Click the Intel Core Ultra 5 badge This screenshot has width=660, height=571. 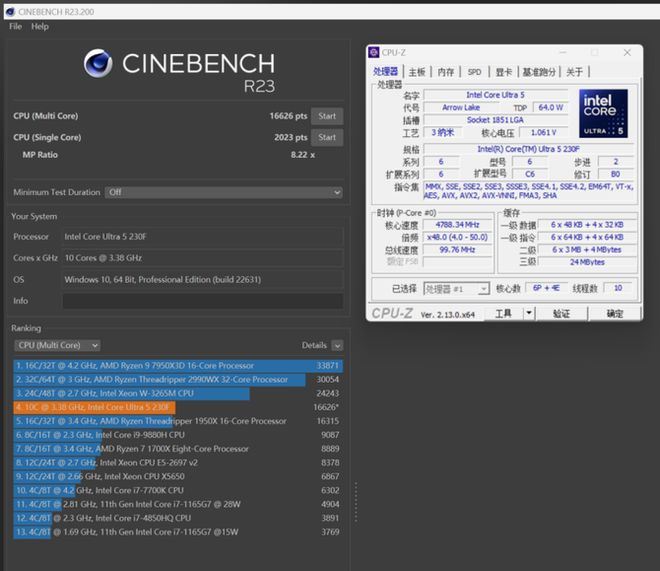pyautogui.click(x=603, y=113)
